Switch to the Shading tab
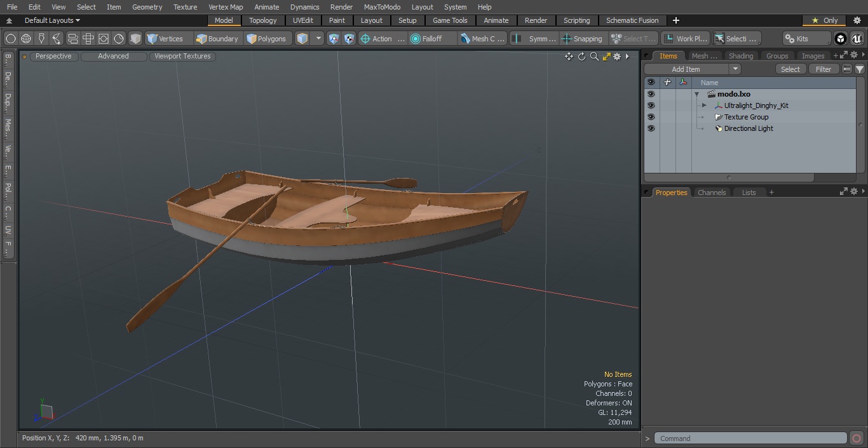The width and height of the screenshot is (868, 448). (x=740, y=56)
